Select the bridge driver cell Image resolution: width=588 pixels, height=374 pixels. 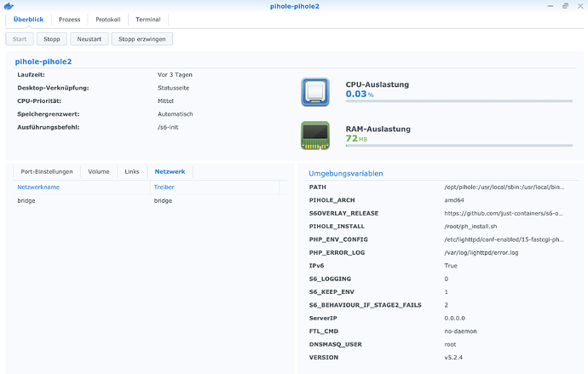pos(163,200)
